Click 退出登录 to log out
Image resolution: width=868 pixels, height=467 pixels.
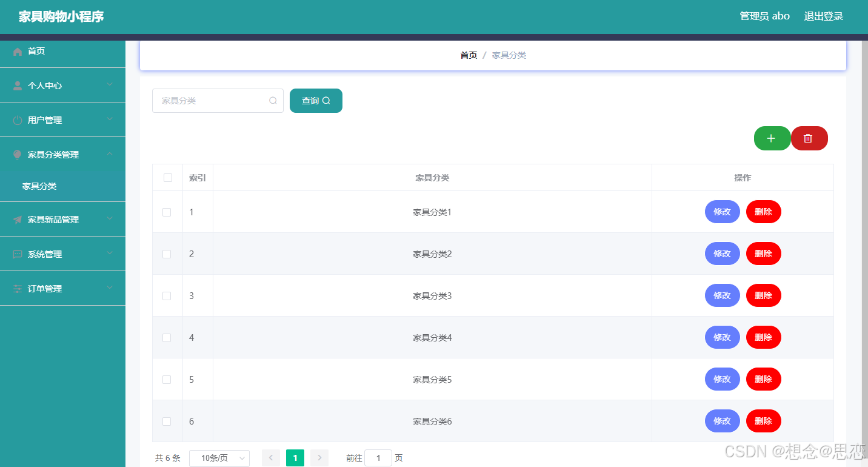824,16
